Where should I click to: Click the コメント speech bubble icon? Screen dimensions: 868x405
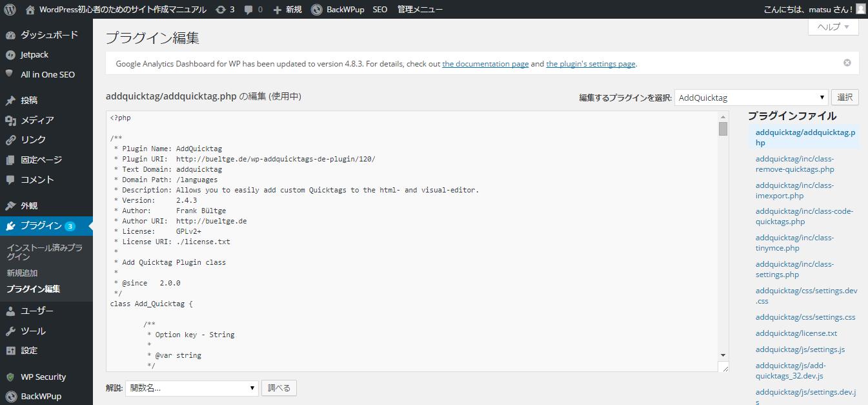click(x=10, y=180)
